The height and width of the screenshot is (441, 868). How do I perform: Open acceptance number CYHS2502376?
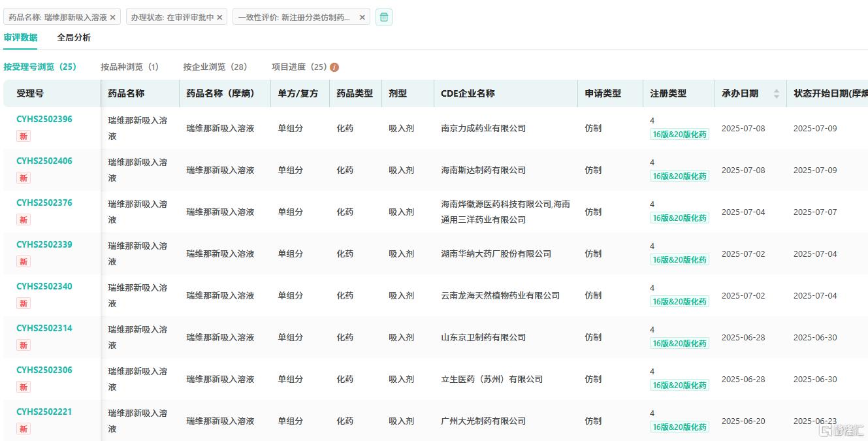point(44,203)
